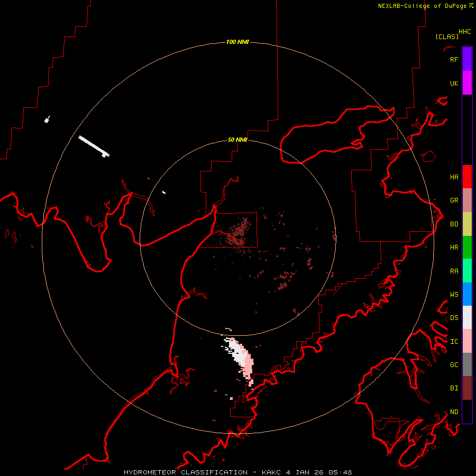The width and height of the screenshot is (476, 476).
Task: Click the brown biological echo cluster near radar center
Action: (239, 234)
